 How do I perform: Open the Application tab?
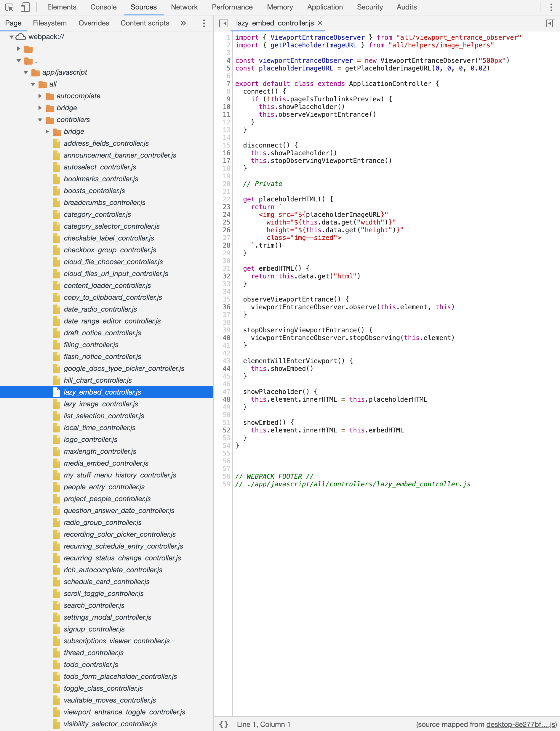point(325,7)
